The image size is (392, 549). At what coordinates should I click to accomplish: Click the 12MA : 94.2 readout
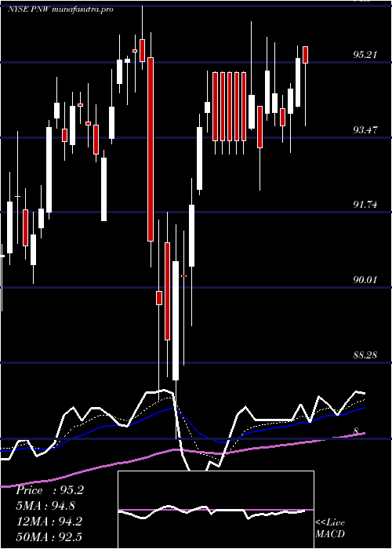tap(49, 522)
